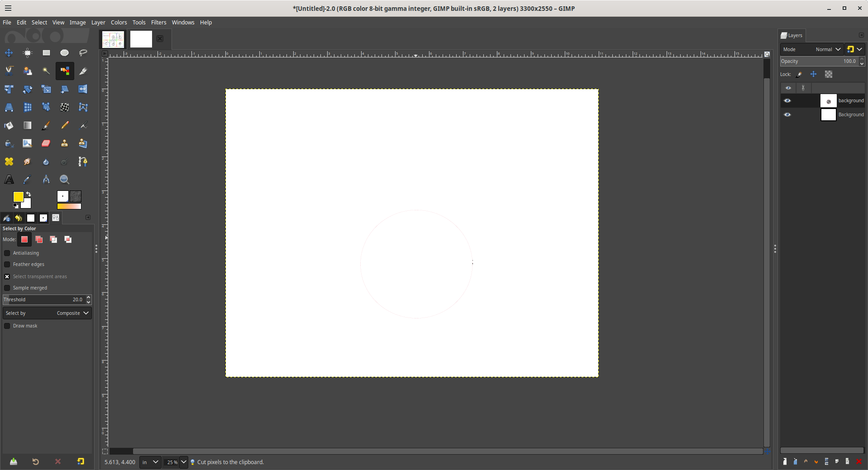
Task: Hide the bottom capitalized 'Background' layer
Action: click(x=787, y=114)
